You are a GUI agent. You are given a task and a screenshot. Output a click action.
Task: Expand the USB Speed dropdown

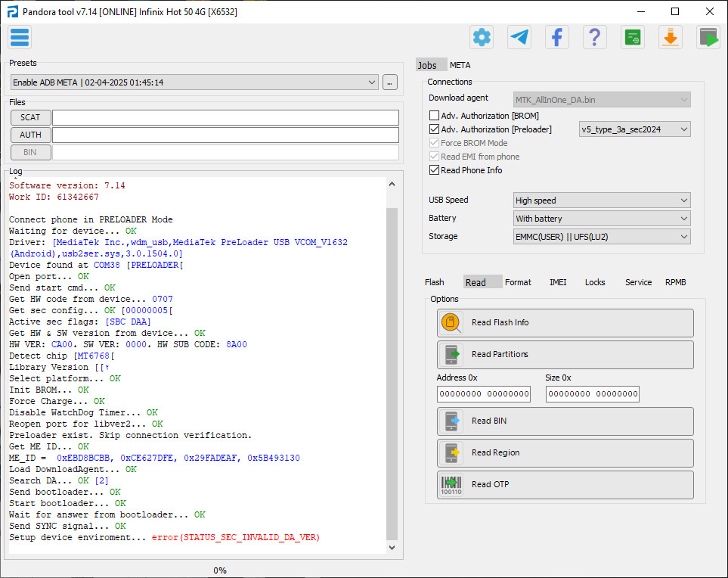[x=601, y=200]
